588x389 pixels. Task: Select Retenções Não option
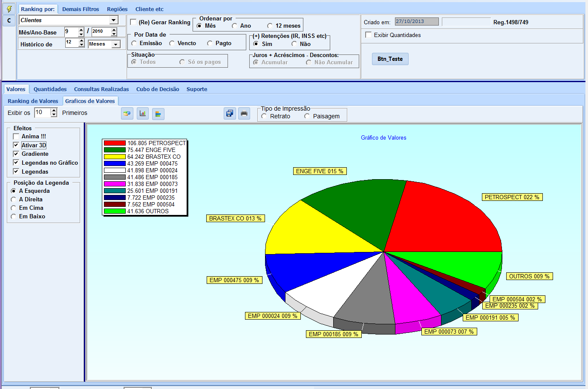[x=294, y=44]
